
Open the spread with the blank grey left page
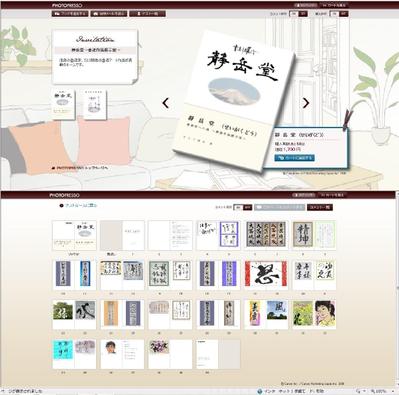coord(122,235)
